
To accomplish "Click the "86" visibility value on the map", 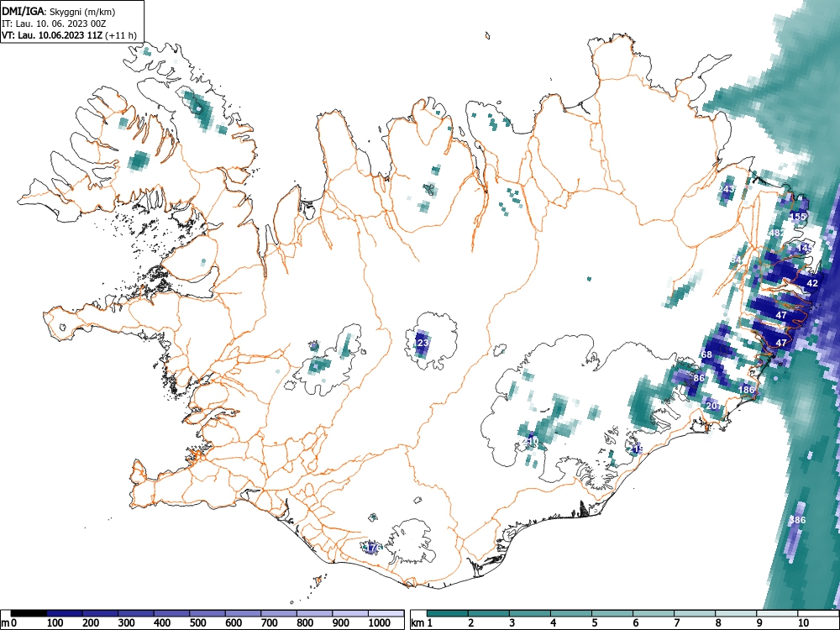I will pos(699,378).
